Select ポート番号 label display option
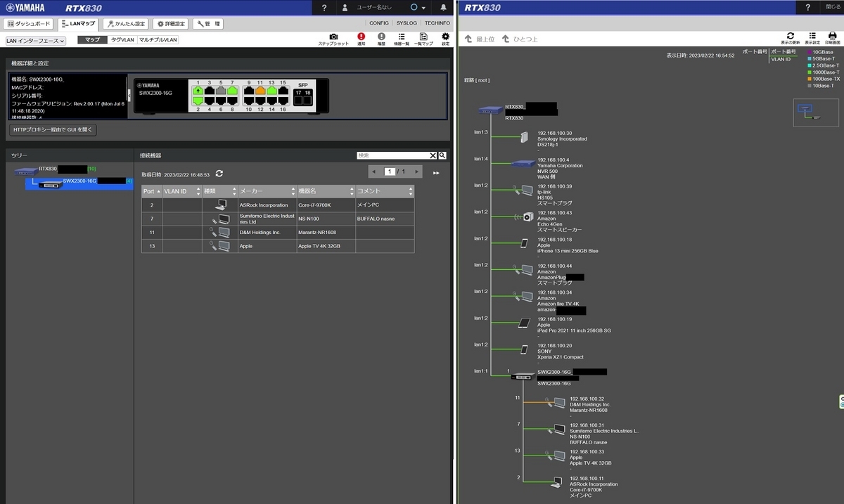This screenshot has width=844, height=504. [784, 52]
